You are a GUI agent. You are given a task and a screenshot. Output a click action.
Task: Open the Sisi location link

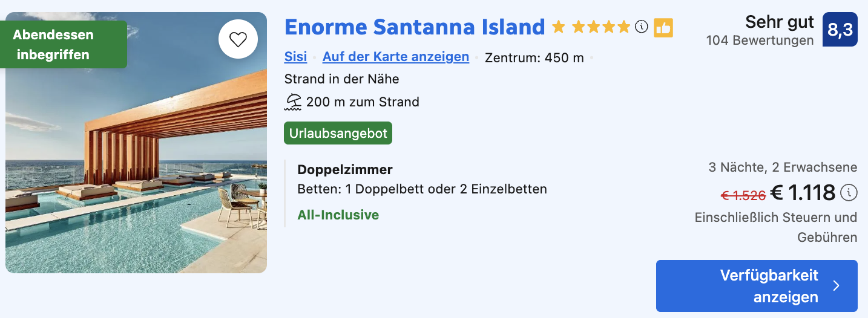pyautogui.click(x=295, y=57)
